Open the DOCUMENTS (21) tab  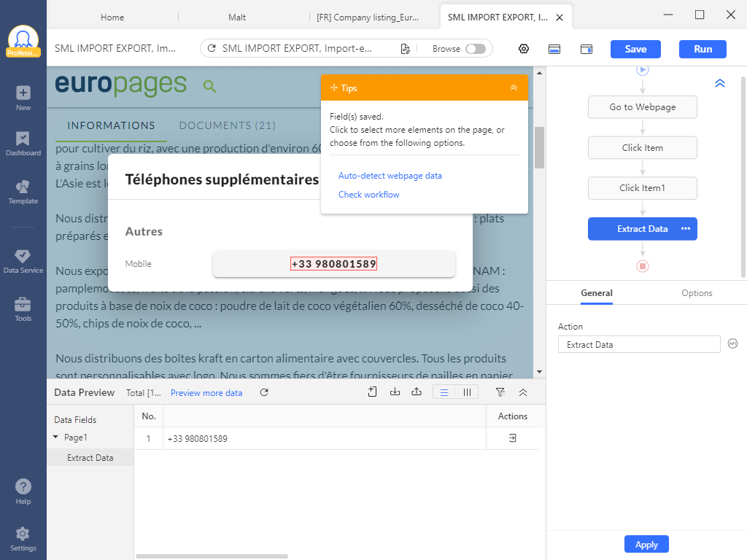228,125
